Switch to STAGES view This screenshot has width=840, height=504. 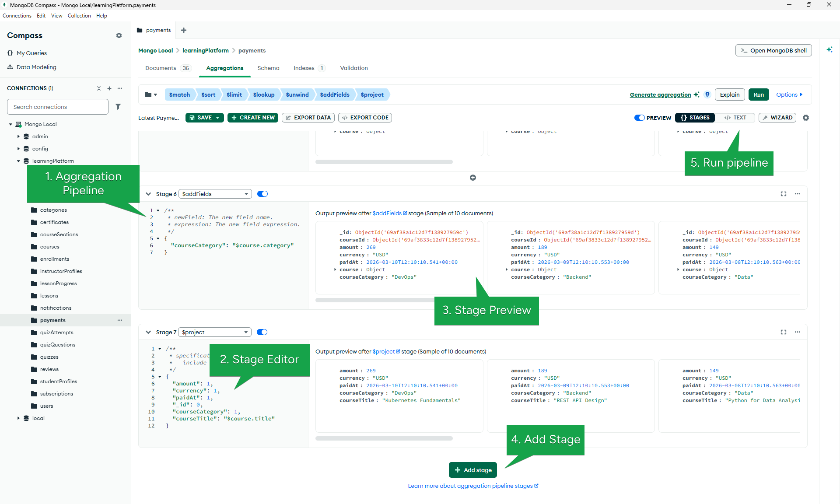(695, 118)
